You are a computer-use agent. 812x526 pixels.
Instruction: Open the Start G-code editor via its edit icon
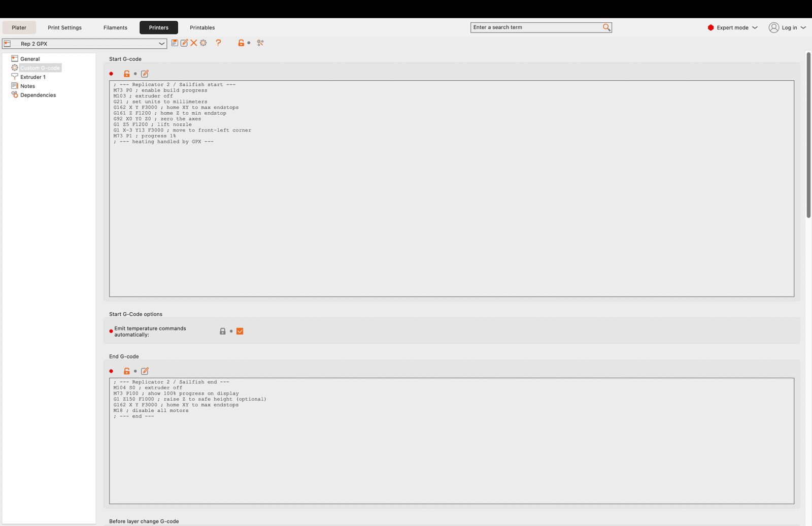[x=145, y=74]
